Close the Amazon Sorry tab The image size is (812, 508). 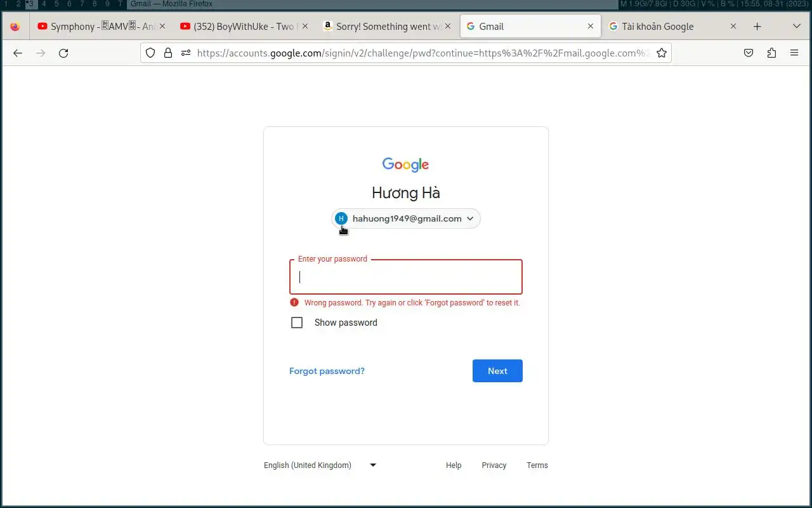pos(448,27)
